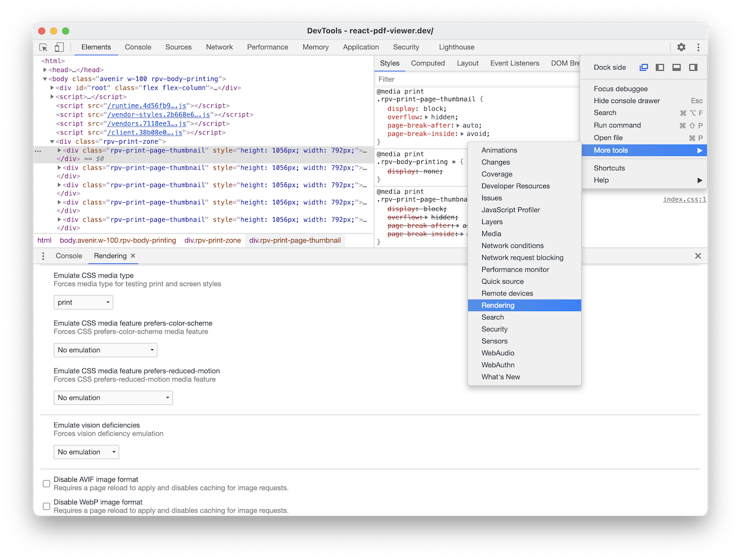Open vision deficiencies emulation dropdown
Image resolution: width=741 pixels, height=560 pixels.
coord(86,452)
